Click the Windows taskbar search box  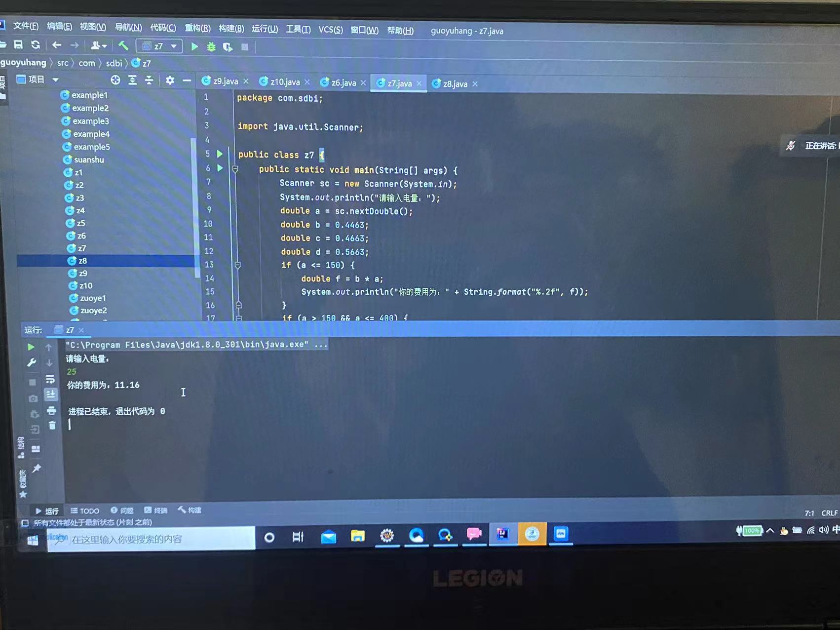pyautogui.click(x=151, y=539)
